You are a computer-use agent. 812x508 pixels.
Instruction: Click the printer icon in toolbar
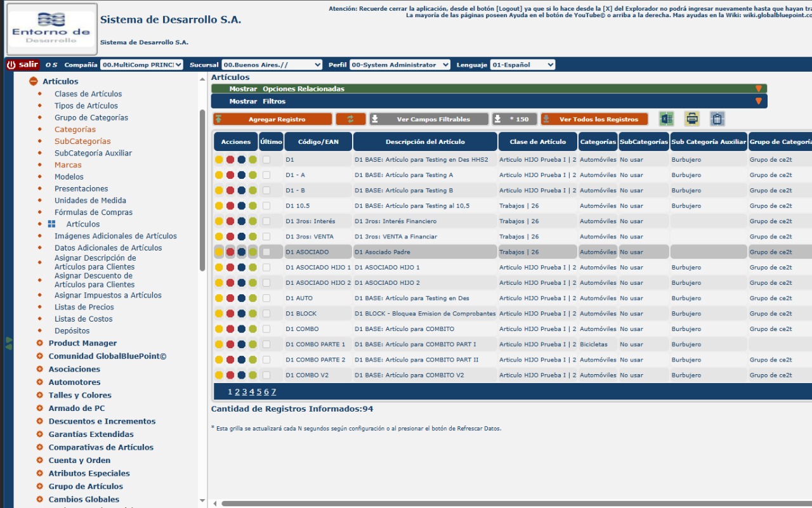(x=692, y=119)
